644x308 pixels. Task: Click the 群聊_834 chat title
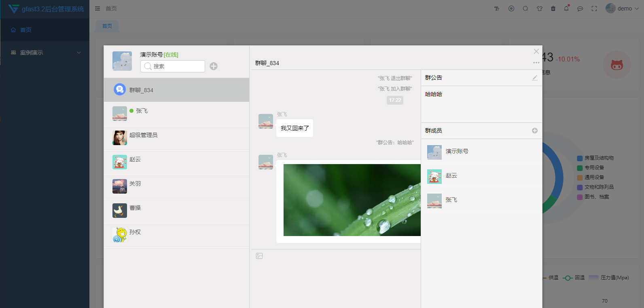click(x=267, y=63)
